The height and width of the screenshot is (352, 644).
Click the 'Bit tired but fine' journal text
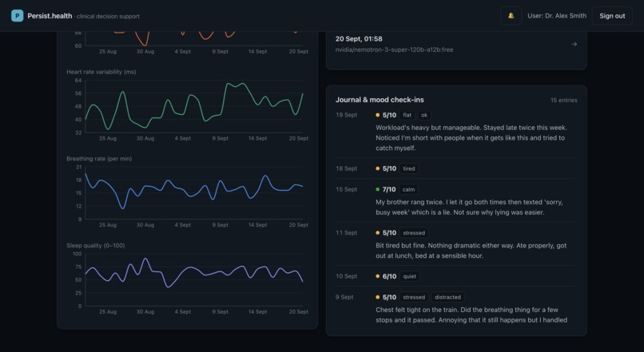coord(471,251)
